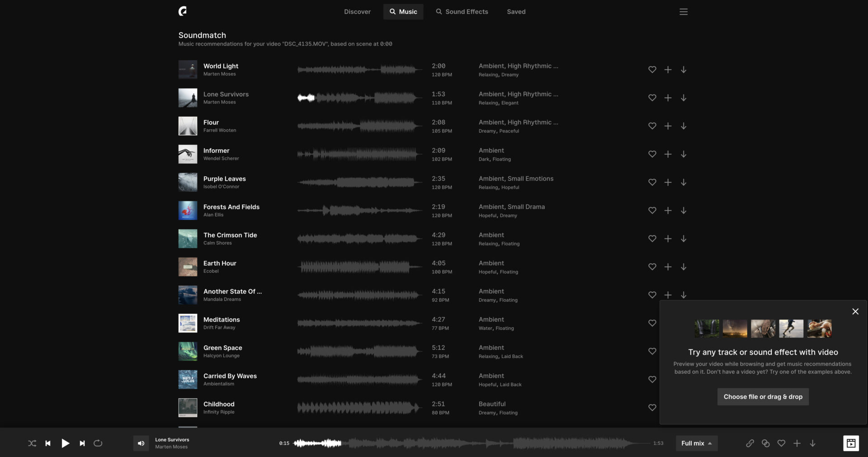
Task: Open the video preview panel icon
Action: click(x=851, y=443)
